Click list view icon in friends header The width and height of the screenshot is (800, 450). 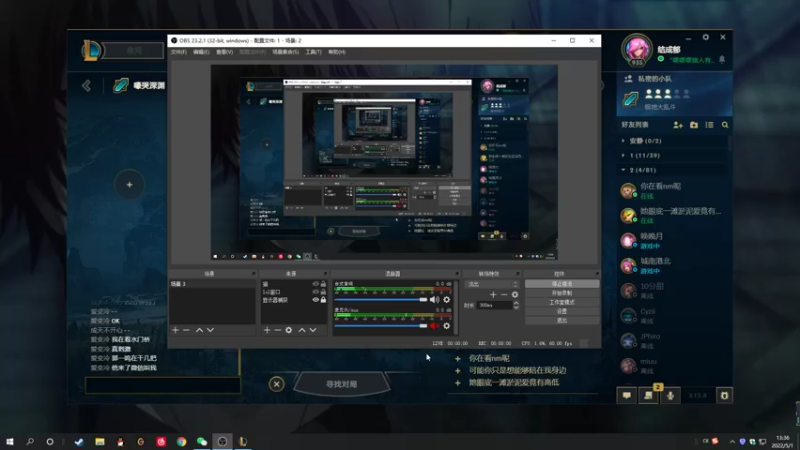(710, 124)
